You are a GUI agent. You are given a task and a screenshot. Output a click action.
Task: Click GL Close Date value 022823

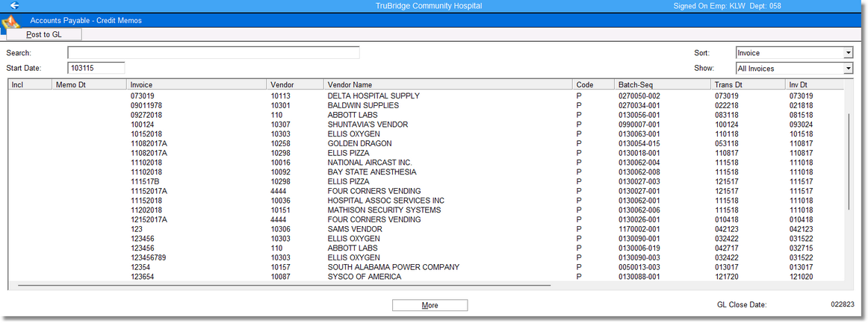(843, 305)
